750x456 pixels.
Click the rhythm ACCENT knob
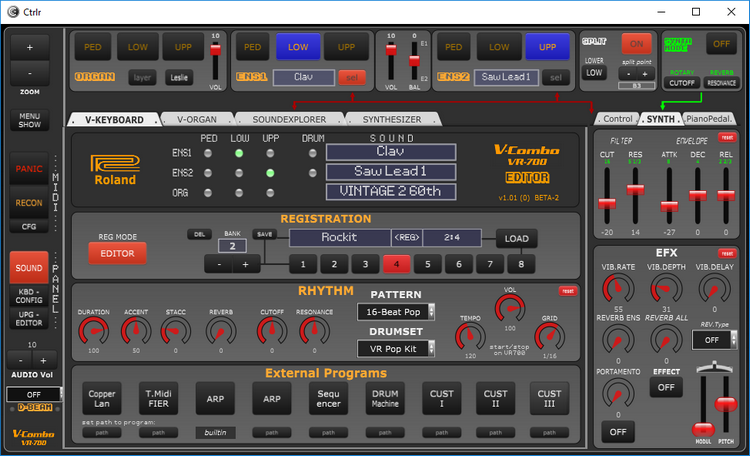(136, 332)
